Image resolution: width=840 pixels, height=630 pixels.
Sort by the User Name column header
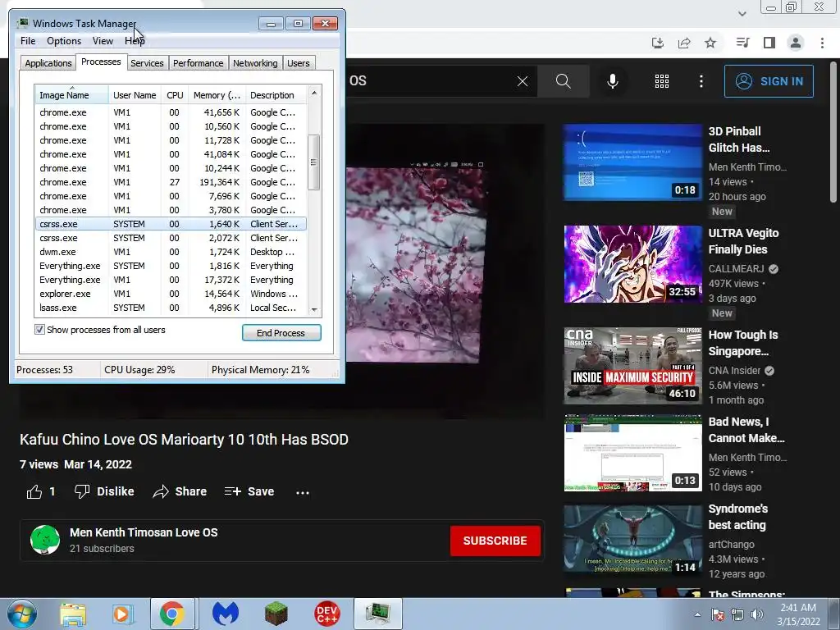click(135, 95)
